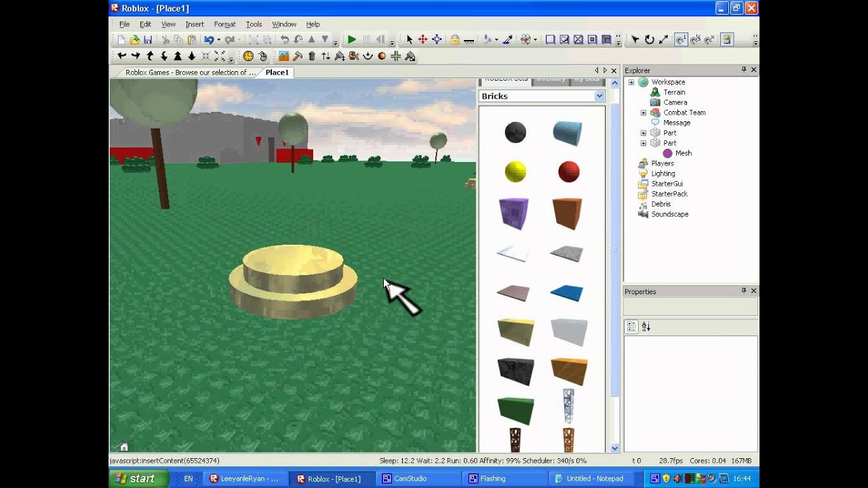Click the blue Undo arrow icon
868x488 pixels.
click(x=209, y=40)
